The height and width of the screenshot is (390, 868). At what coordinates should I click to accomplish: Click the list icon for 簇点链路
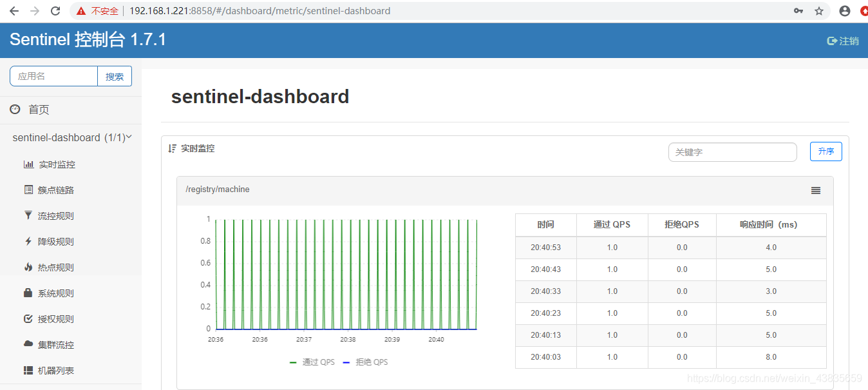[x=28, y=190]
